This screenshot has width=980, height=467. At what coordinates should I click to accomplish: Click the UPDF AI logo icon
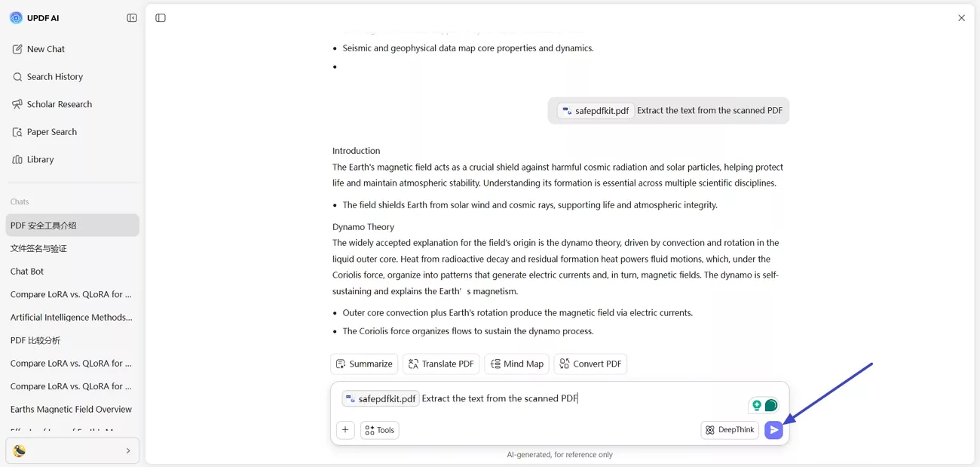click(16, 17)
